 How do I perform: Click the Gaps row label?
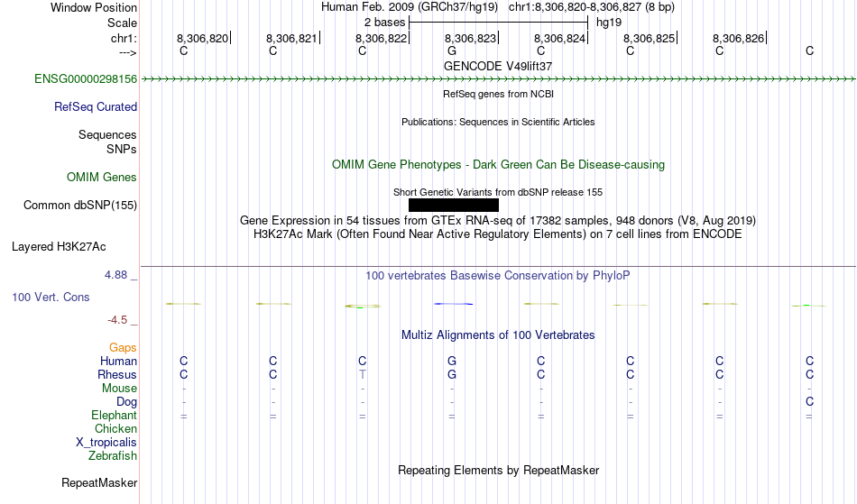pos(123,348)
